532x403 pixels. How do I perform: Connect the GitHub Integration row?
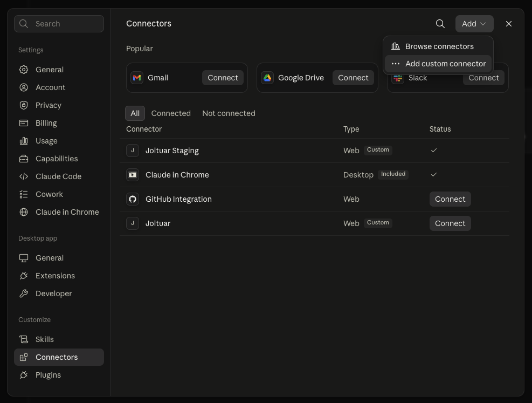pyautogui.click(x=450, y=199)
